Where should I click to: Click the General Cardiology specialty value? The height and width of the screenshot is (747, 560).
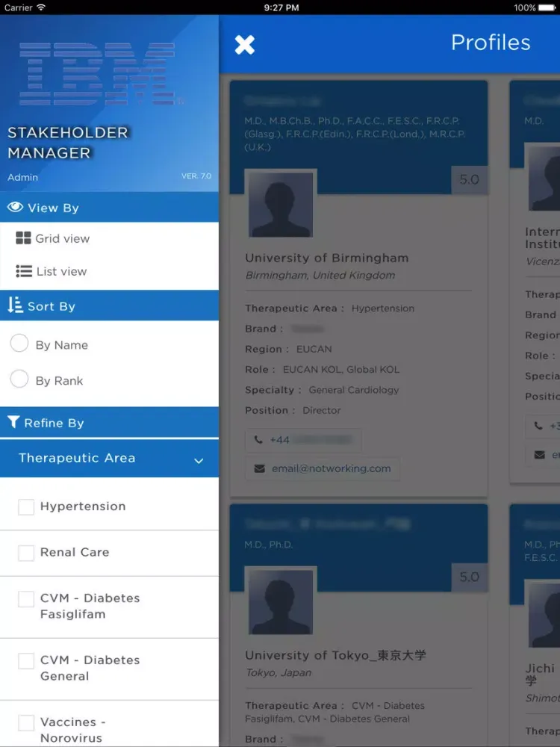pyautogui.click(x=354, y=390)
